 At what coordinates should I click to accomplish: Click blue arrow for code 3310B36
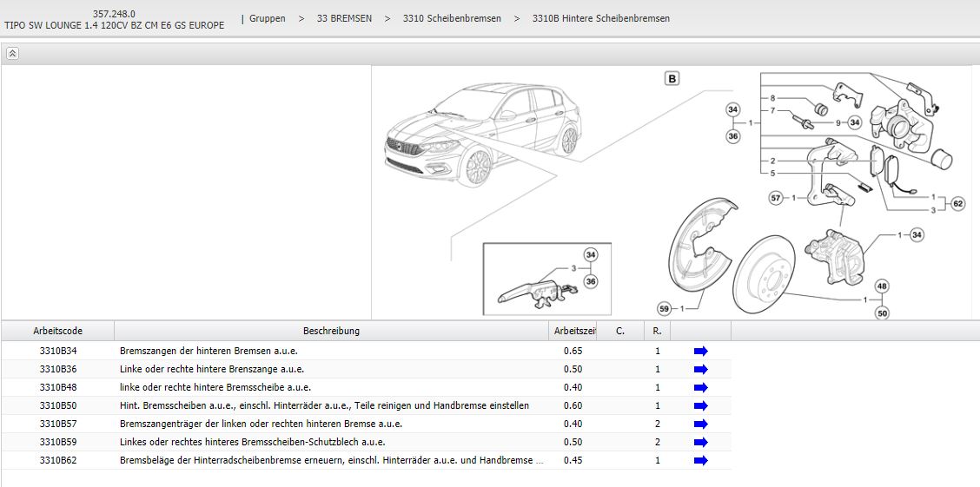[701, 369]
